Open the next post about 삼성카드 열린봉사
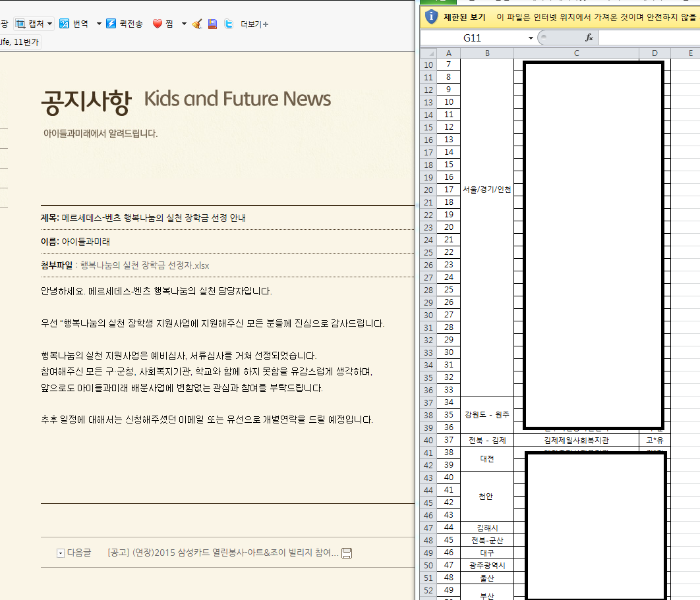The image size is (700, 600). tap(223, 553)
